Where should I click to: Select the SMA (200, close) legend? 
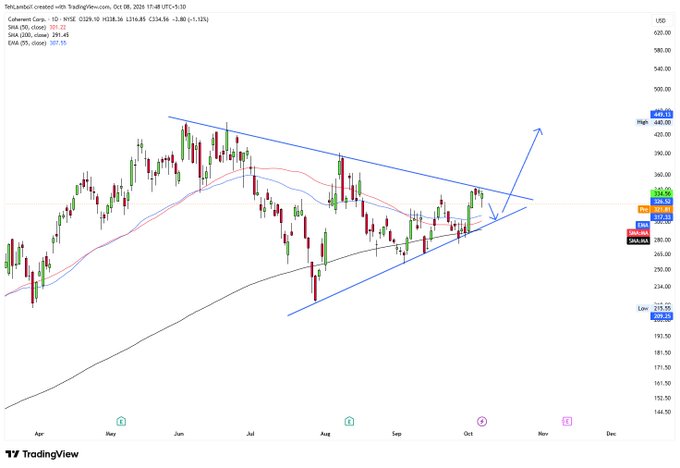point(38,35)
